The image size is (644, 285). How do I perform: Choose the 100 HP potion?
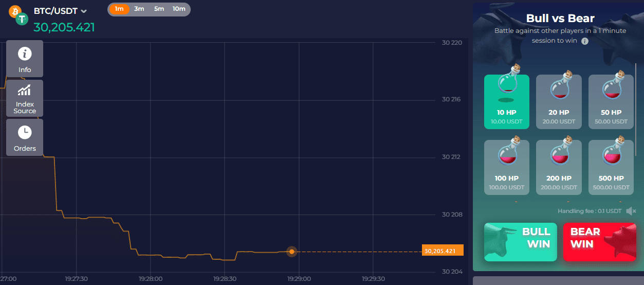tap(506, 167)
